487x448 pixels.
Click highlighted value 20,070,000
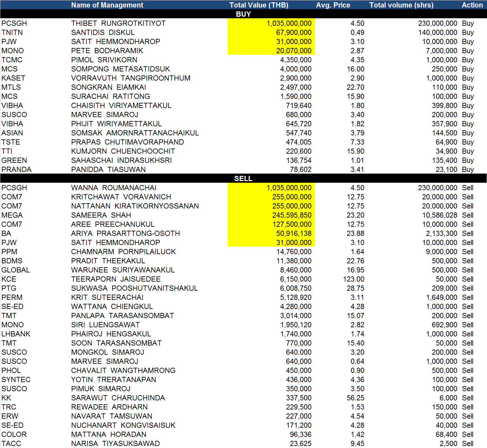click(x=294, y=51)
